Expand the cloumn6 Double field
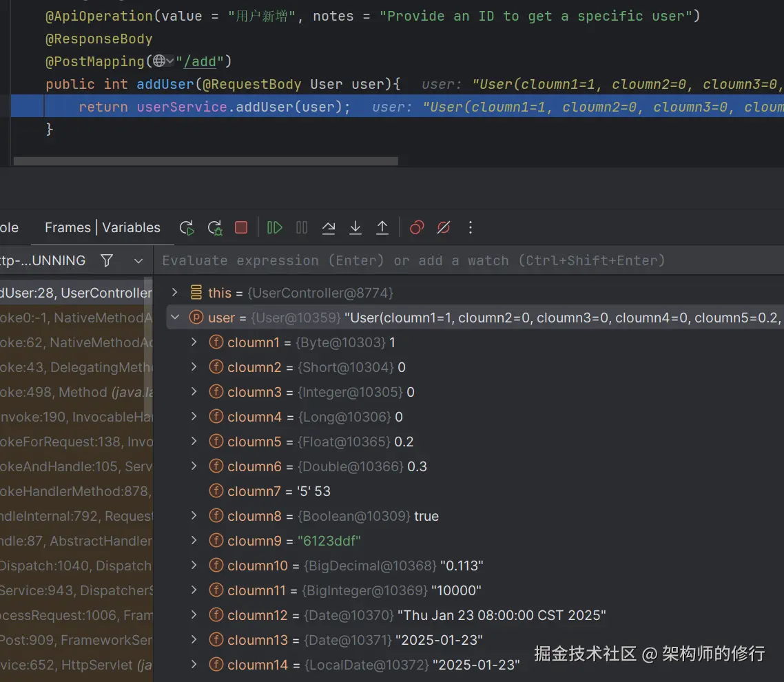The width and height of the screenshot is (784, 682). click(x=194, y=466)
